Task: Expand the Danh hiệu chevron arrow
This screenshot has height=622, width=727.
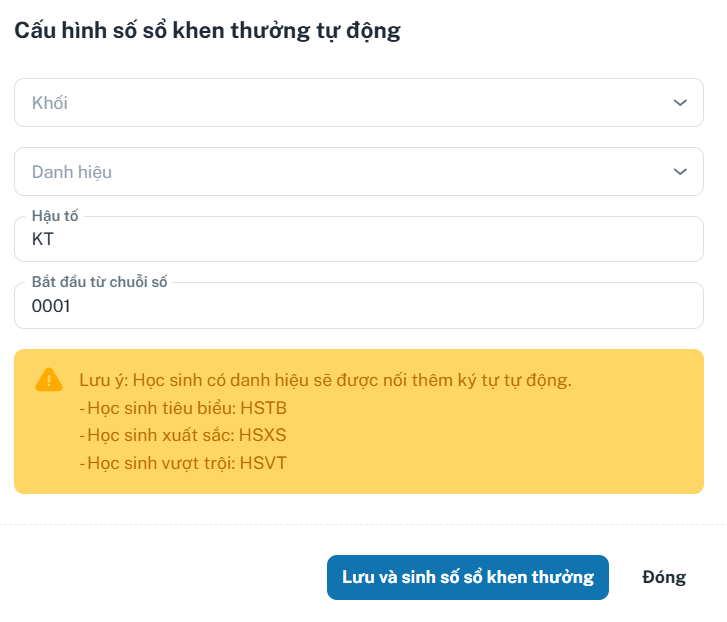Action: click(680, 171)
